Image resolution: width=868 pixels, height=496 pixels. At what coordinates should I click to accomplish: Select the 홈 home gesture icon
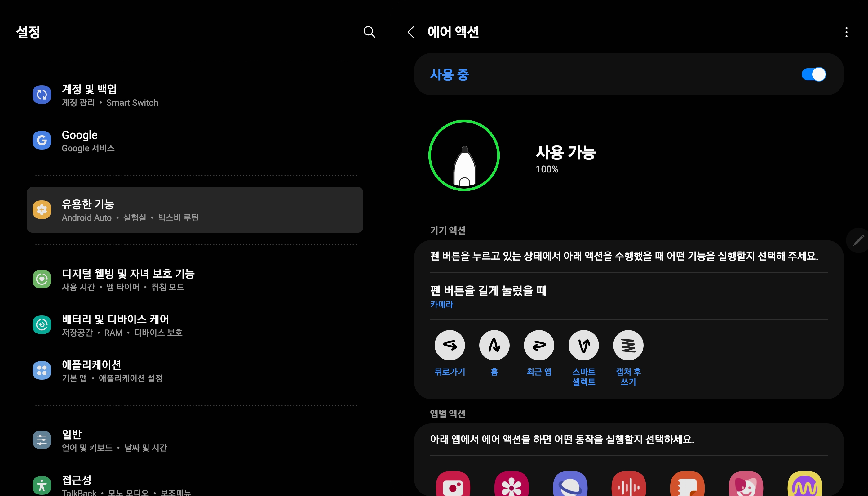coord(494,345)
